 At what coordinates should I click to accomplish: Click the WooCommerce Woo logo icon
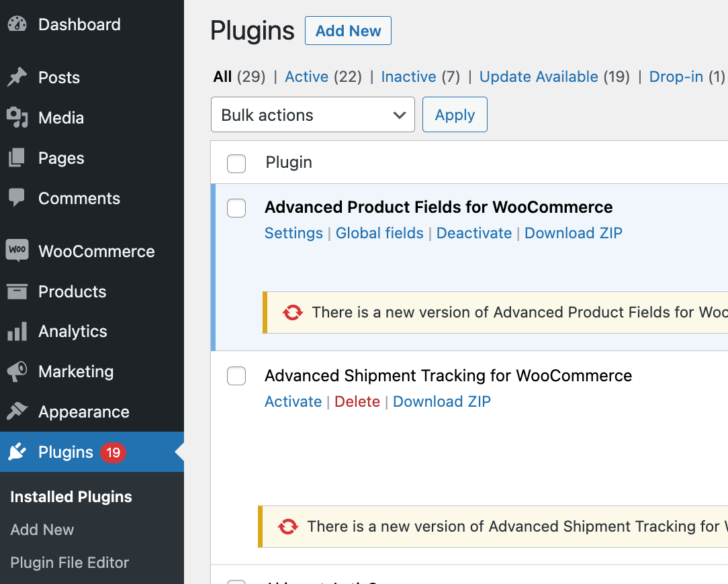coord(17,250)
